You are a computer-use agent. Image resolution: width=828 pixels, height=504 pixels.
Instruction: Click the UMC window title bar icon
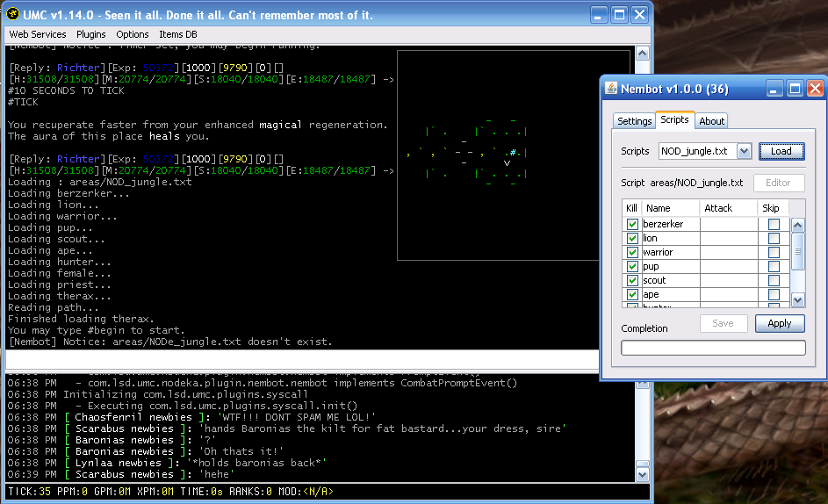(14, 15)
